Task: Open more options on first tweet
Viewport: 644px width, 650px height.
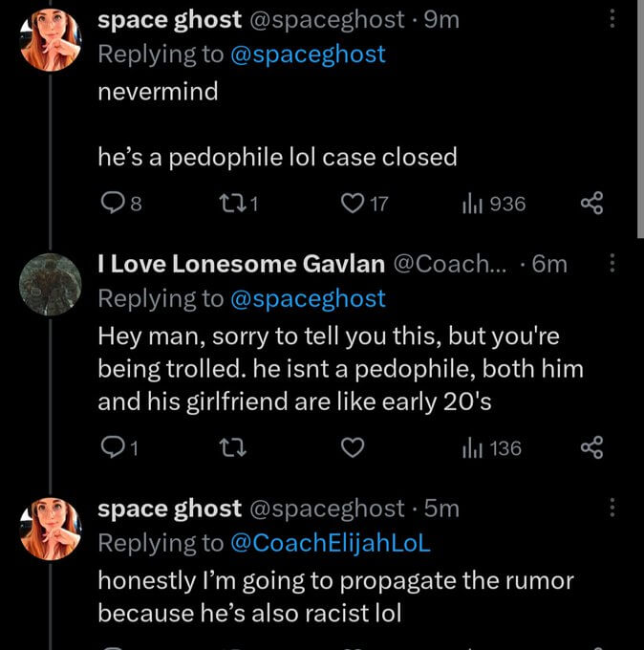Action: pyautogui.click(x=613, y=20)
